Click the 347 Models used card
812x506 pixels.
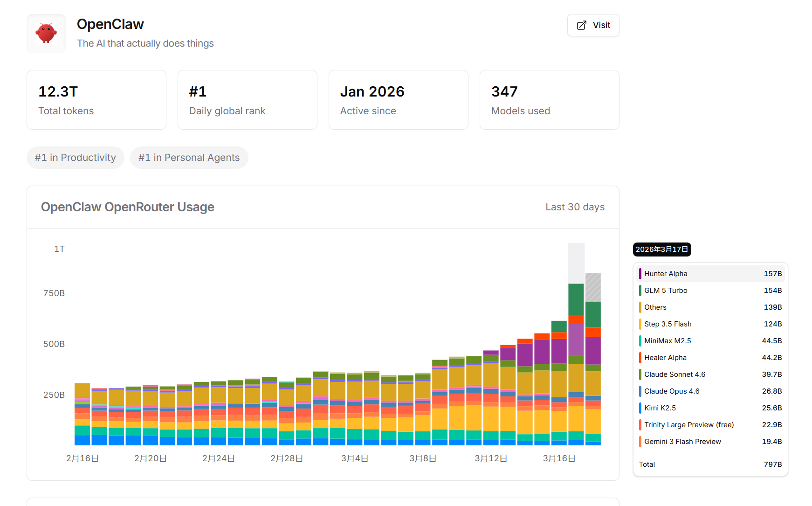click(549, 100)
